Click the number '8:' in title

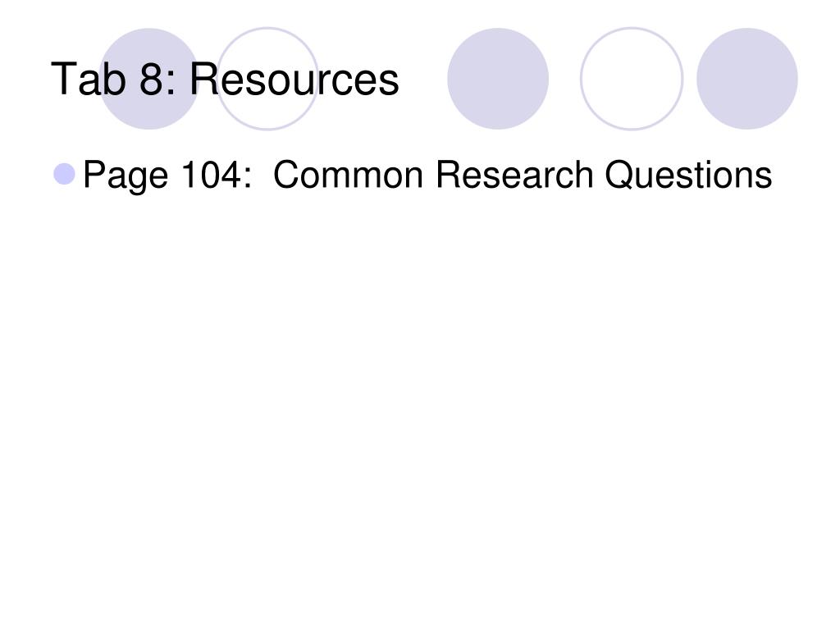pos(157,79)
